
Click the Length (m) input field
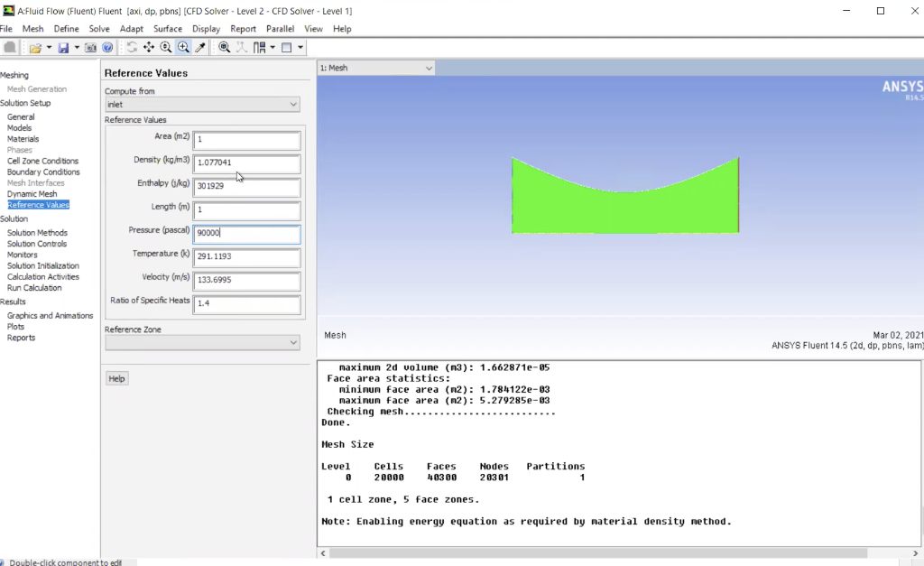tap(246, 210)
